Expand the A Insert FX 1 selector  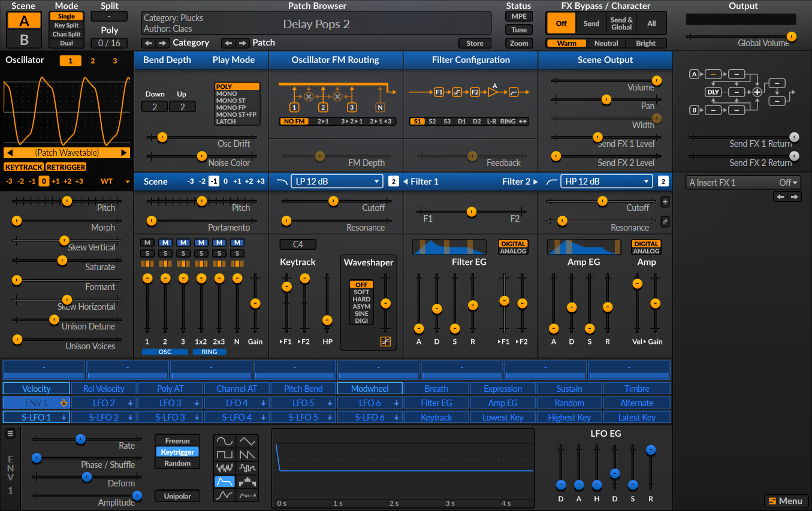click(743, 183)
